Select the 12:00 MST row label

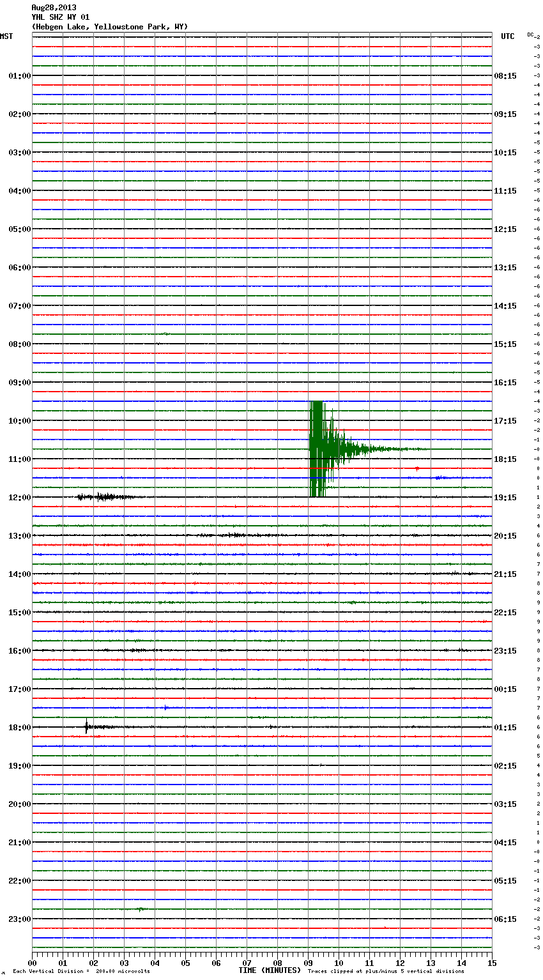(x=19, y=498)
